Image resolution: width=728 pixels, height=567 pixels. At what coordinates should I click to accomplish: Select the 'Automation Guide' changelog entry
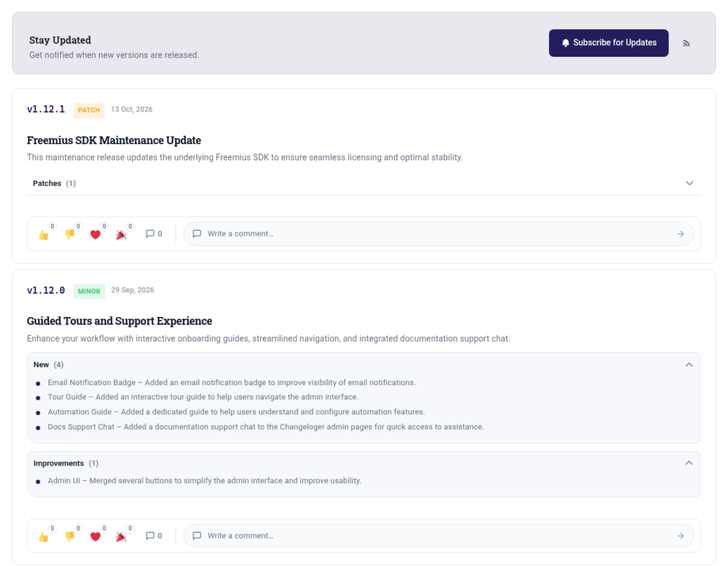(x=236, y=412)
